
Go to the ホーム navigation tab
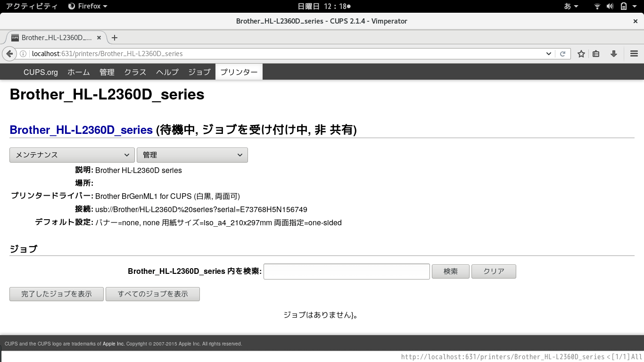[79, 72]
